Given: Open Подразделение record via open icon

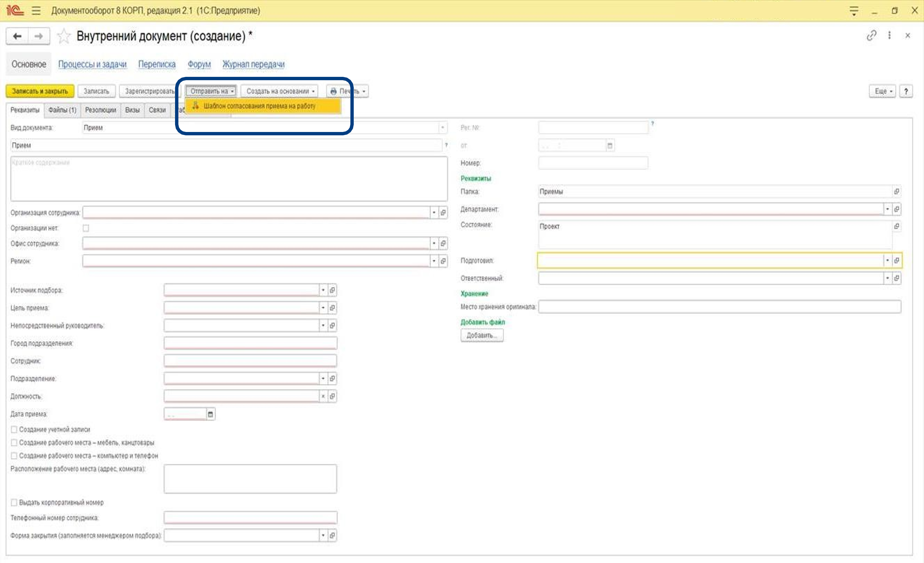Looking at the screenshot, I should 332,379.
